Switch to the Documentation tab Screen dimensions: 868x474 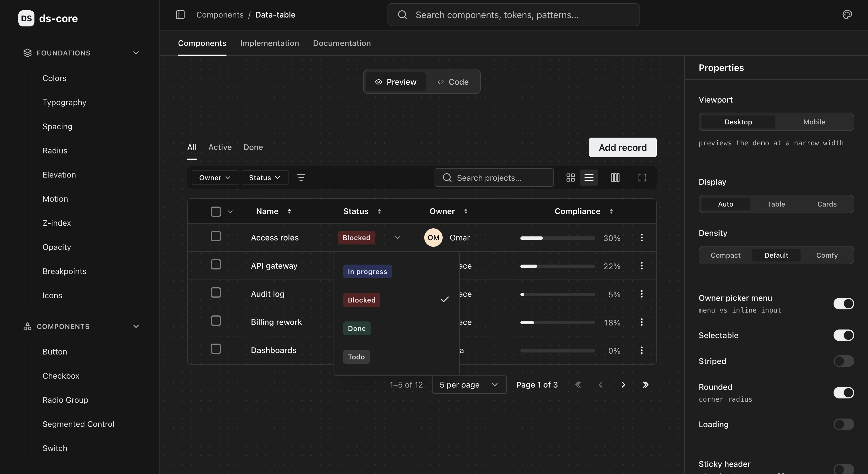pyautogui.click(x=342, y=43)
